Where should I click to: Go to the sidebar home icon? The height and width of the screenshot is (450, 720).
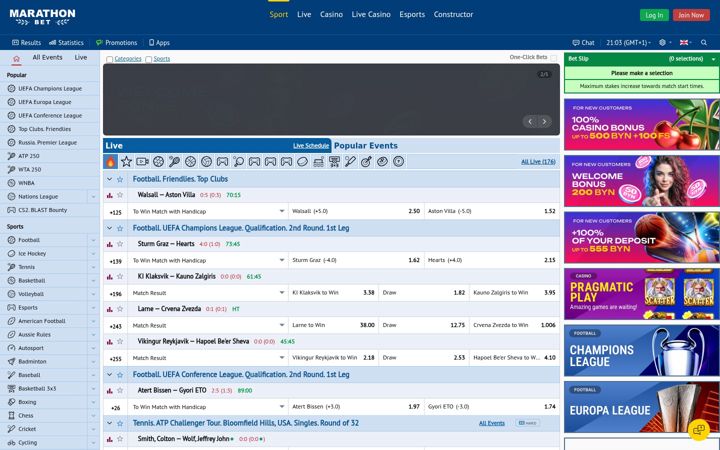point(17,58)
